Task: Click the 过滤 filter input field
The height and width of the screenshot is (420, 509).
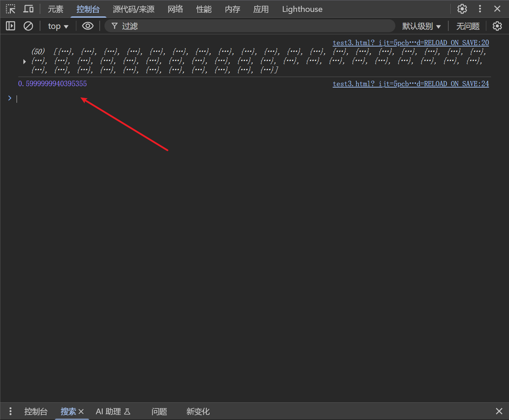Action: click(x=254, y=26)
